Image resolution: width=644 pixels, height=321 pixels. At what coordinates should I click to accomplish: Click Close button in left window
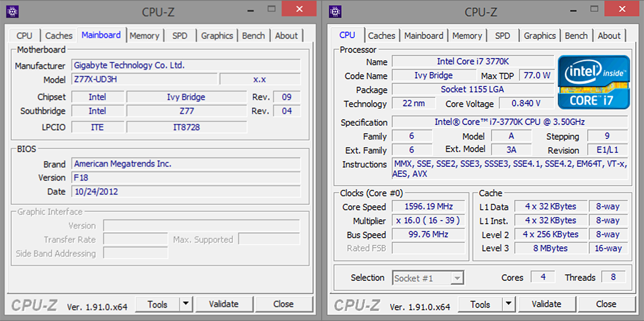point(283,304)
